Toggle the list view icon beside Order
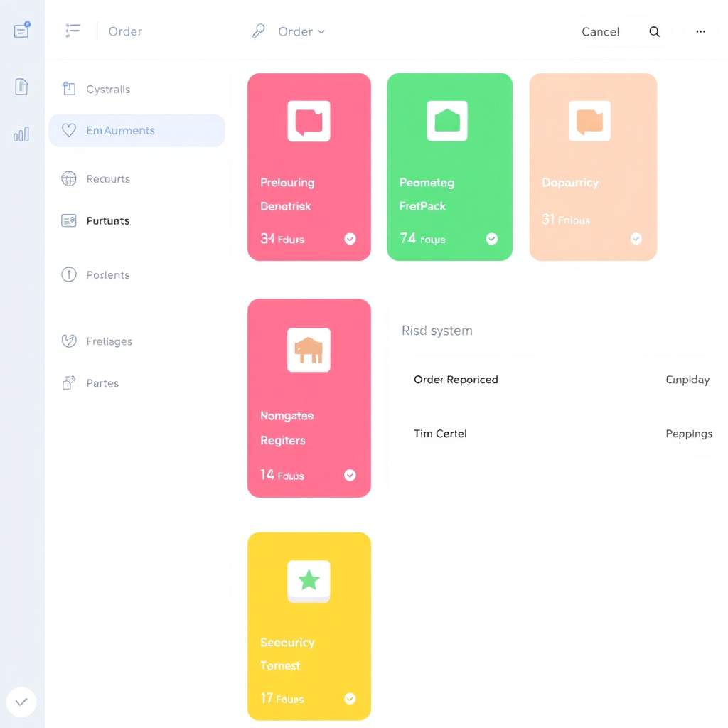 (x=73, y=31)
